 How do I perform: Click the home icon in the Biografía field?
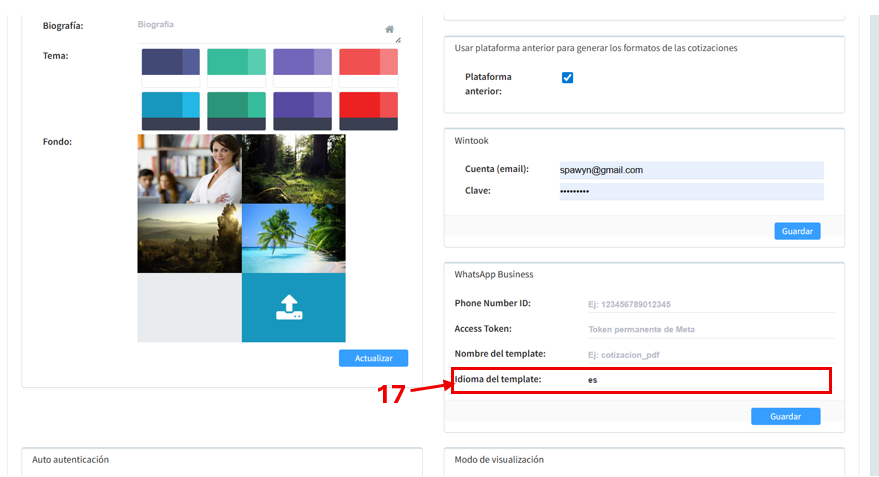coord(389,29)
